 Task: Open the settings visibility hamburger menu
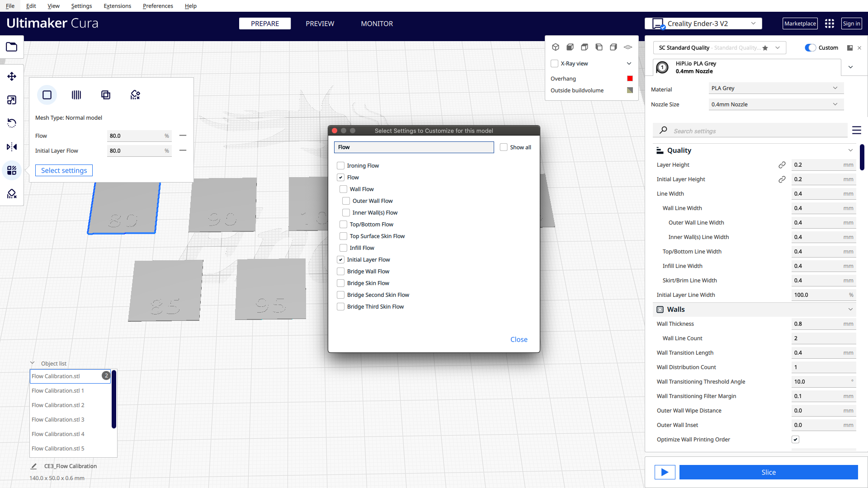point(857,131)
